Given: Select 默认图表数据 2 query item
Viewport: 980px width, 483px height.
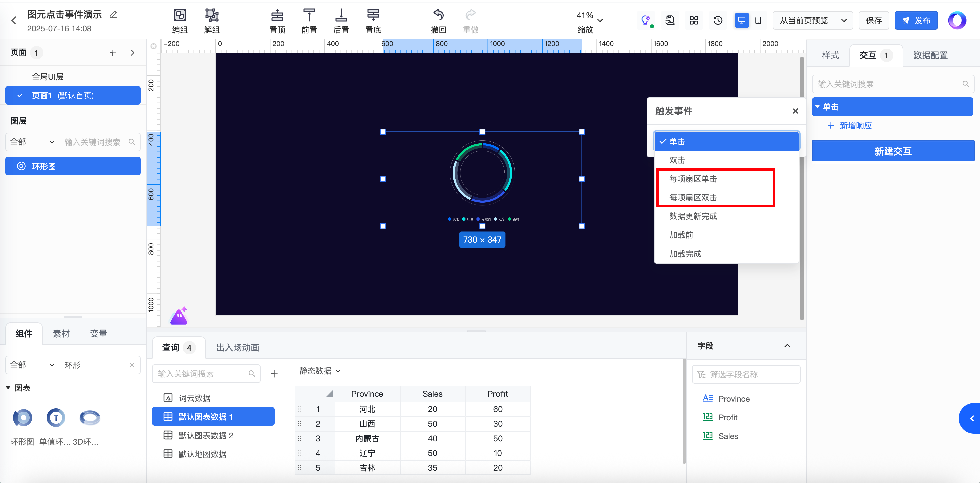Looking at the screenshot, I should click(x=205, y=435).
